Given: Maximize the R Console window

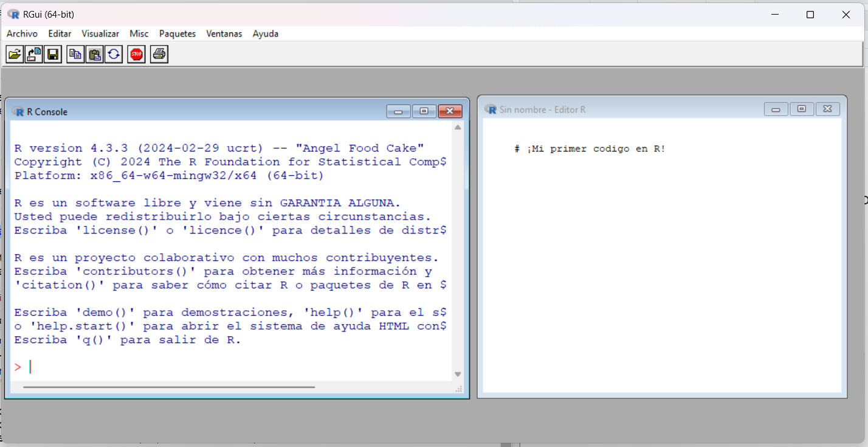Looking at the screenshot, I should (424, 111).
